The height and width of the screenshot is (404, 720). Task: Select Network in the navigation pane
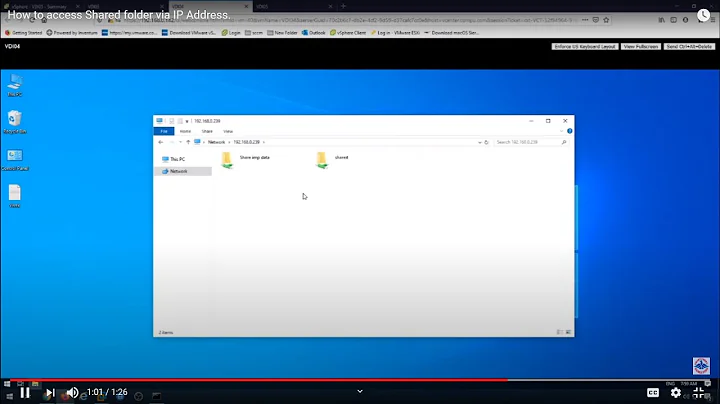pyautogui.click(x=178, y=171)
